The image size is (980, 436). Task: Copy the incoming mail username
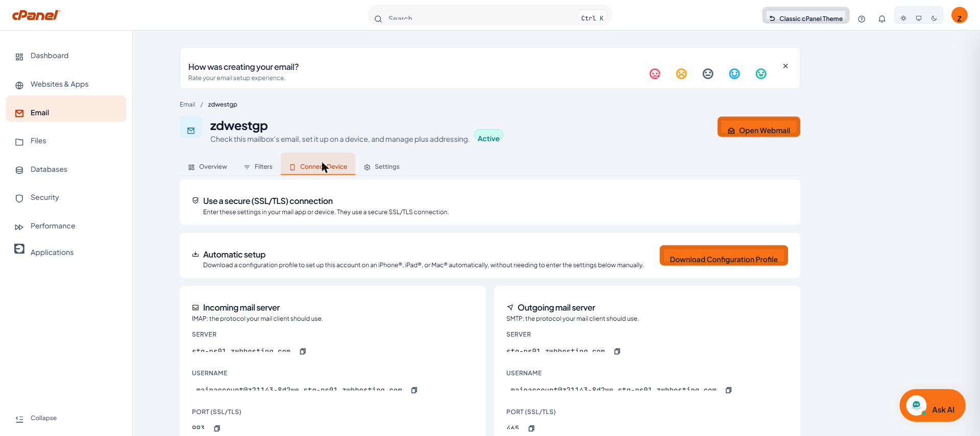[x=414, y=390]
